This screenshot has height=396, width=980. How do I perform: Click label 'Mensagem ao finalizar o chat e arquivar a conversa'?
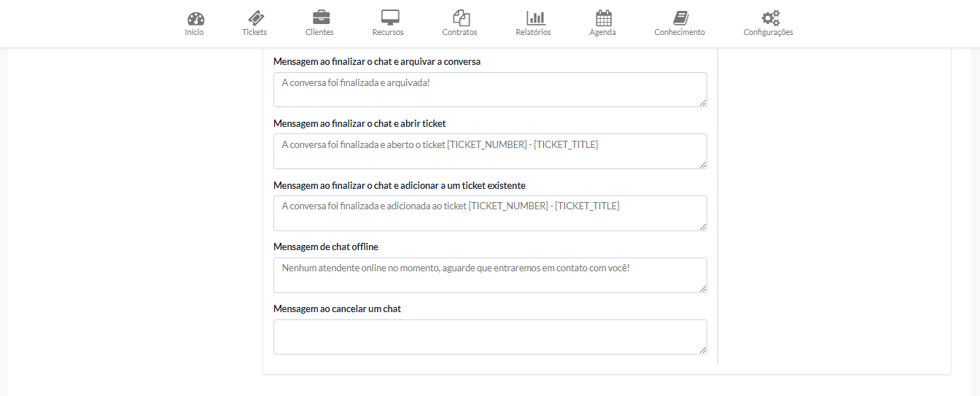point(377,61)
